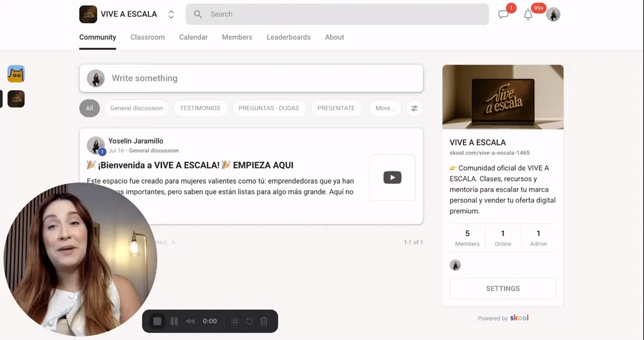Screen dimensions: 644x340
Task: Open chat messages icon
Action: click(x=504, y=14)
